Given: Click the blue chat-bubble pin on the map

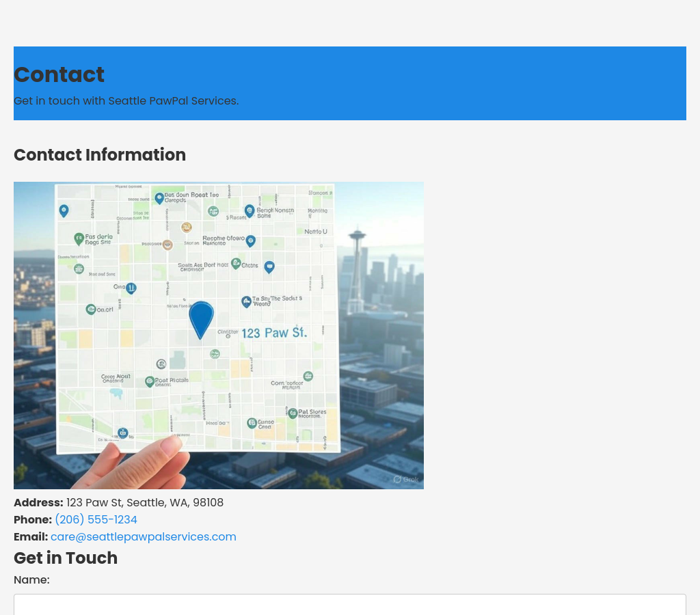Looking at the screenshot, I should [269, 266].
